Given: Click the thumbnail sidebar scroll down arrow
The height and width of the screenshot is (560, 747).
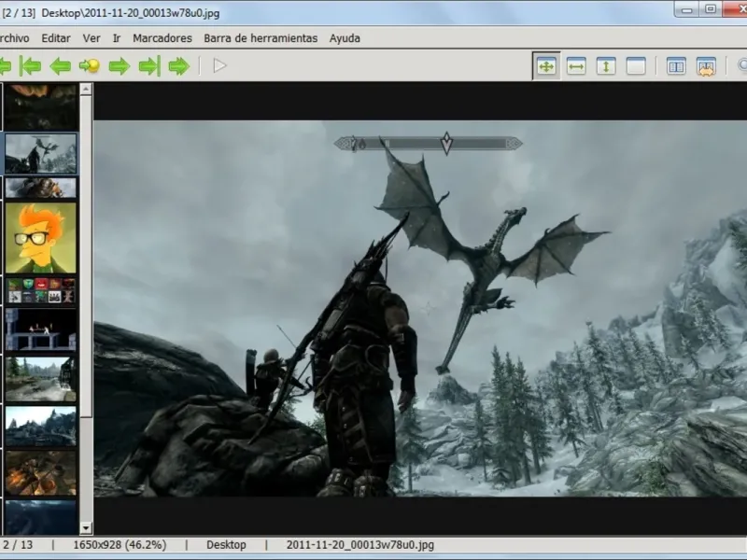Looking at the screenshot, I should (x=86, y=527).
